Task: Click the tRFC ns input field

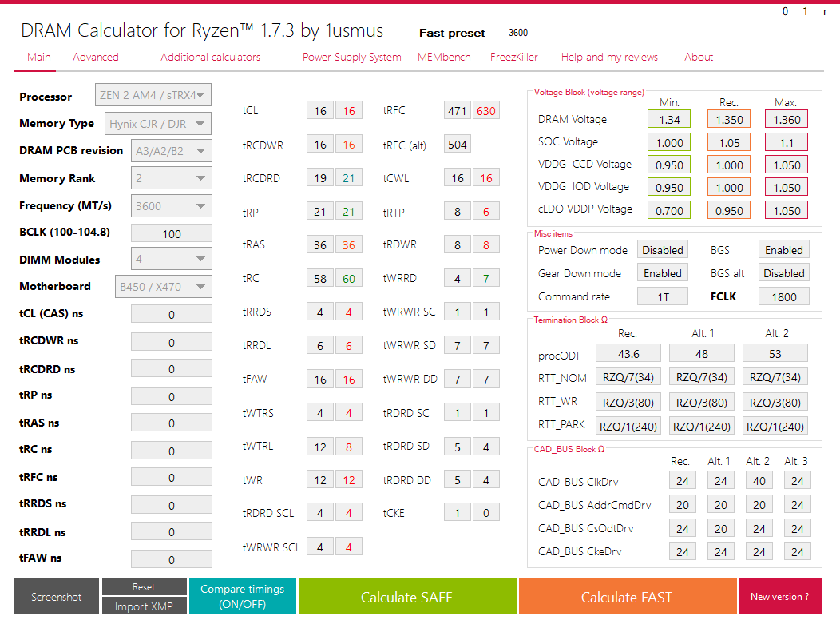Action: tap(172, 477)
